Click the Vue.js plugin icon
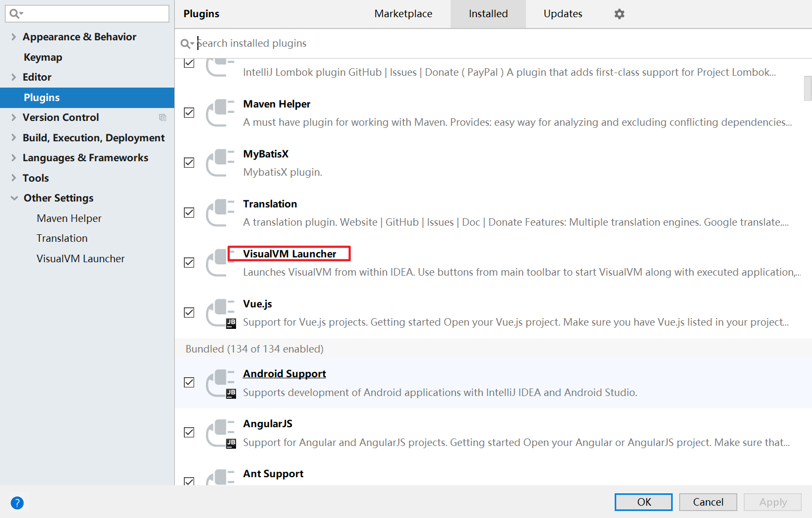The height and width of the screenshot is (518, 812). 221,313
